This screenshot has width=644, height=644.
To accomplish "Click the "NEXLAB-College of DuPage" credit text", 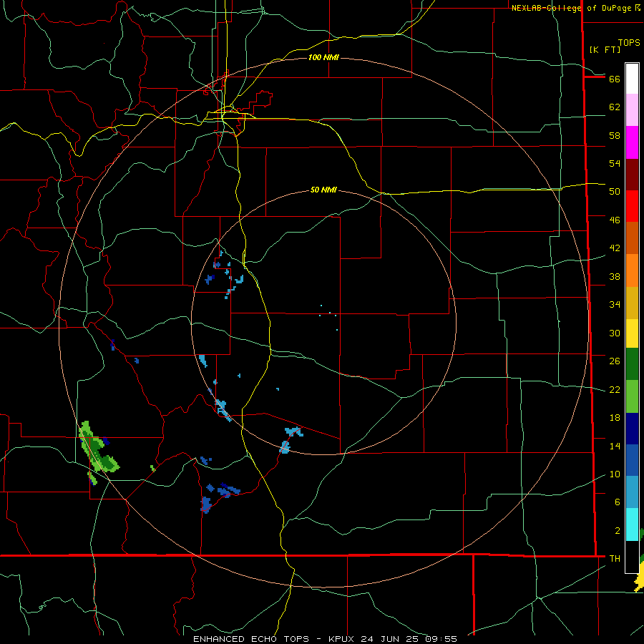I will pyautogui.click(x=572, y=8).
